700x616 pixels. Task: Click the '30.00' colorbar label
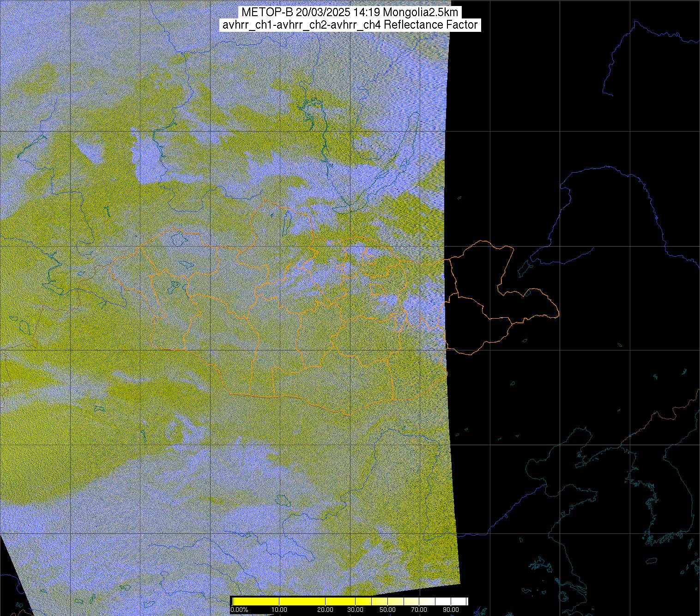click(356, 610)
